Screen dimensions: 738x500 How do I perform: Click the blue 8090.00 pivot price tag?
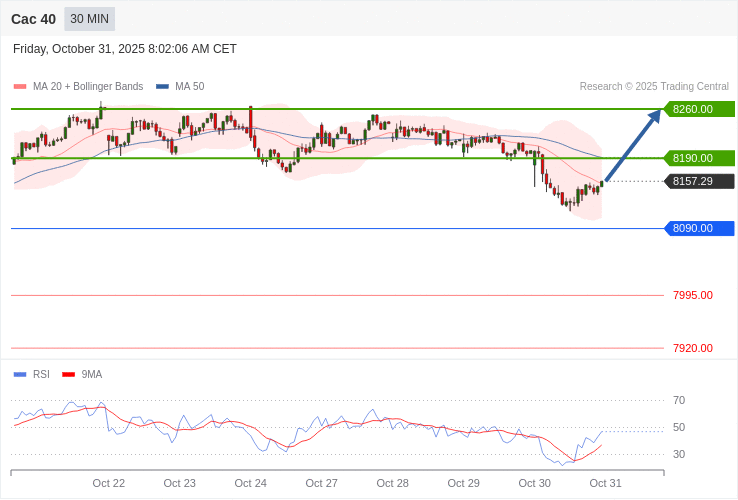tap(699, 228)
